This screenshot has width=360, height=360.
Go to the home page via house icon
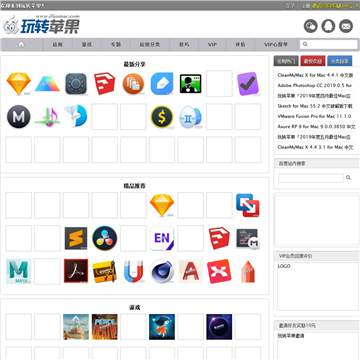(21, 44)
